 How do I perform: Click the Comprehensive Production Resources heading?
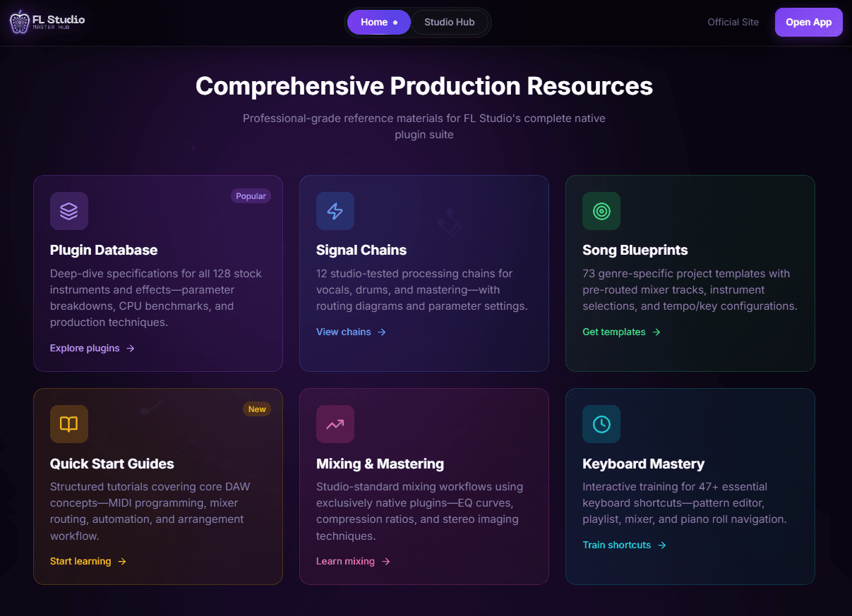tap(424, 86)
